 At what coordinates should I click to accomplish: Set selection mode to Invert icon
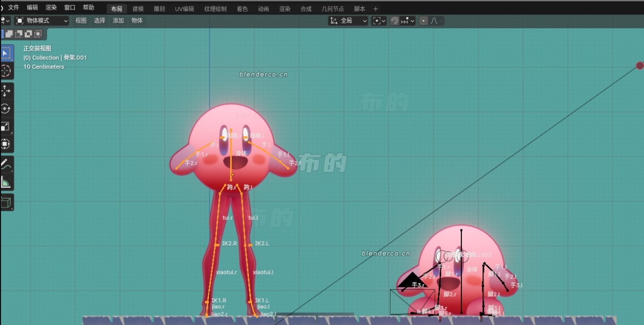pos(28,34)
